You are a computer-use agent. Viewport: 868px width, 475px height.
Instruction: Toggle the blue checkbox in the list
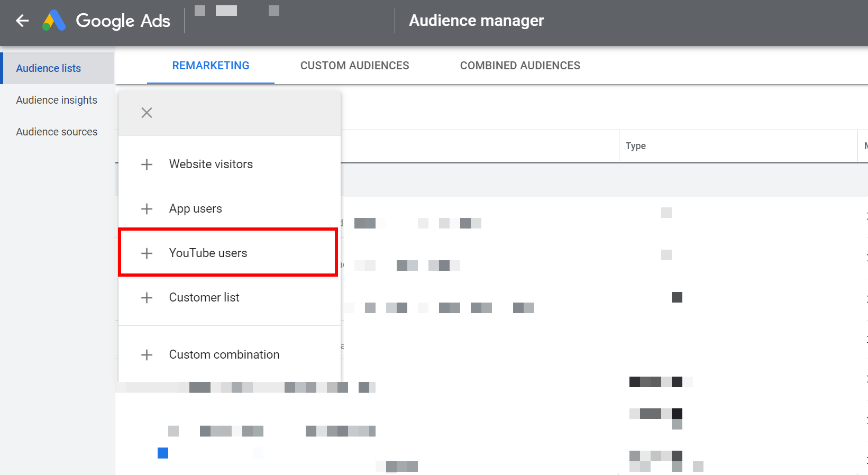coord(163,453)
